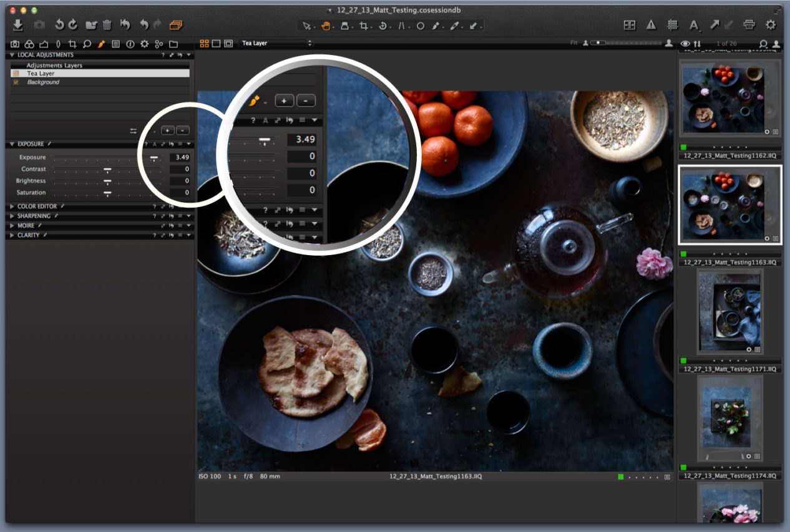Select the Crop tool in the cursor toolbar

coord(364,27)
